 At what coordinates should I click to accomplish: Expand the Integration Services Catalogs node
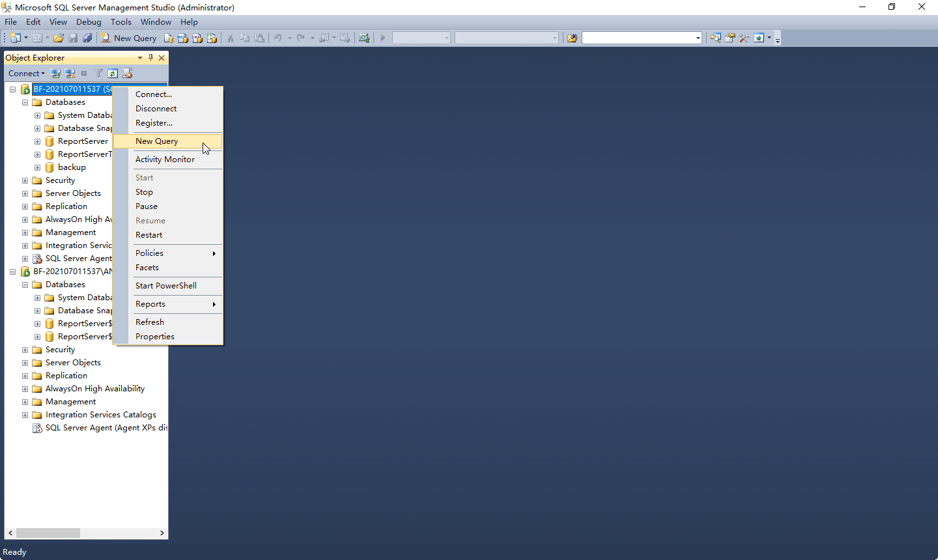pyautogui.click(x=25, y=415)
